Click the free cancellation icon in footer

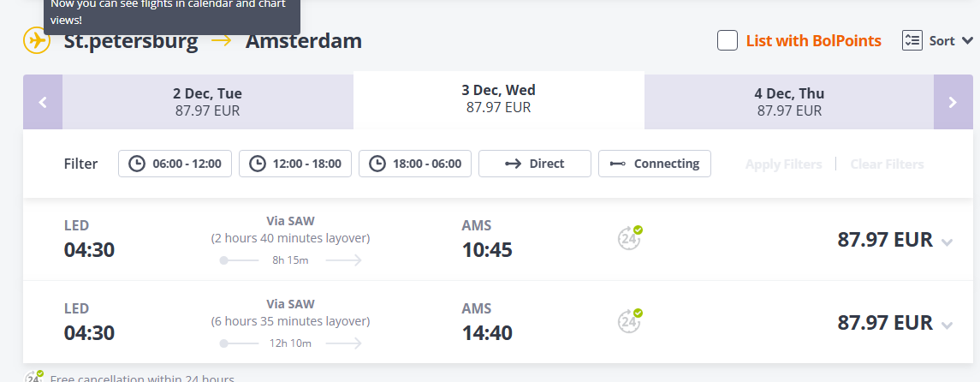tap(33, 377)
